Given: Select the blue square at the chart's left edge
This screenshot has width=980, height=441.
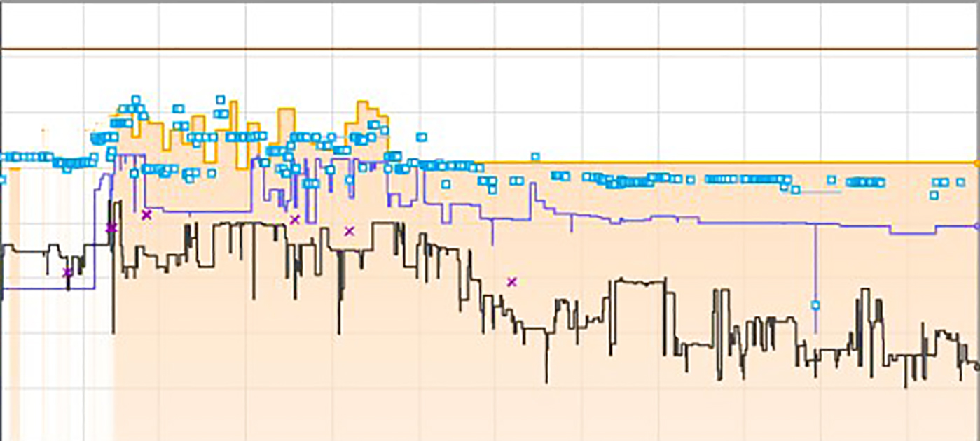Looking at the screenshot, I should coord(2,180).
